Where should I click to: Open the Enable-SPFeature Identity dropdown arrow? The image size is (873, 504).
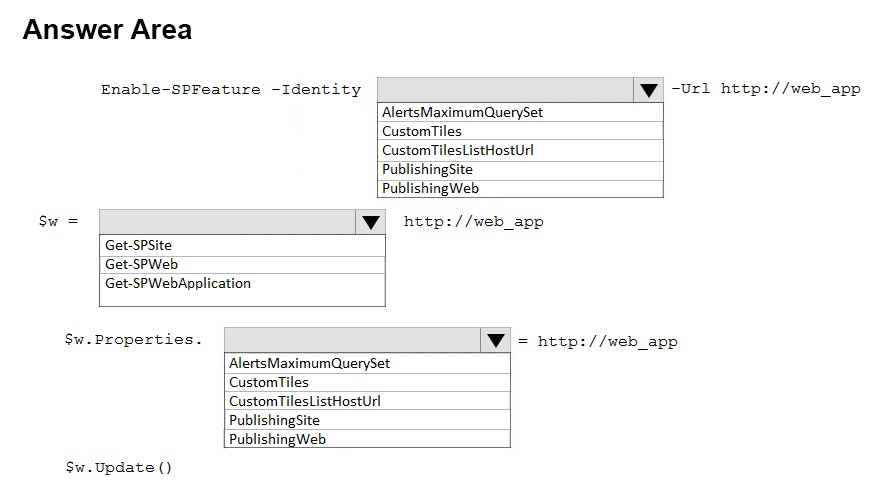[x=649, y=90]
